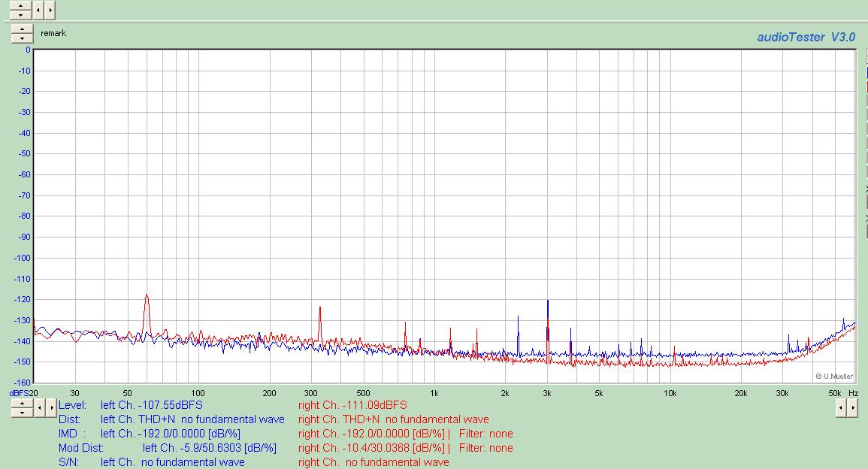Click the down arrow beside the remark label
The height and width of the screenshot is (469, 868).
point(22,38)
